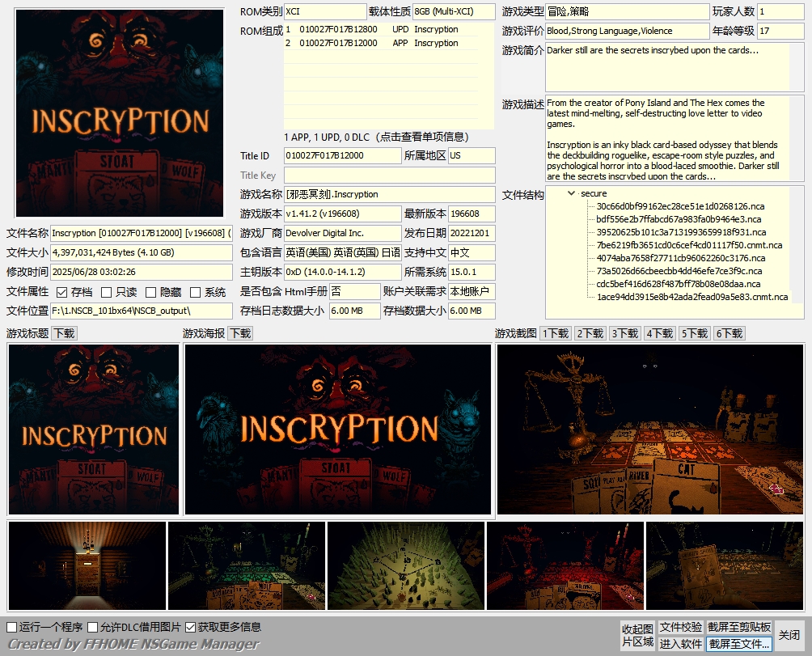812x656 pixels.
Task: Click into the Title Key field
Action: tap(389, 176)
